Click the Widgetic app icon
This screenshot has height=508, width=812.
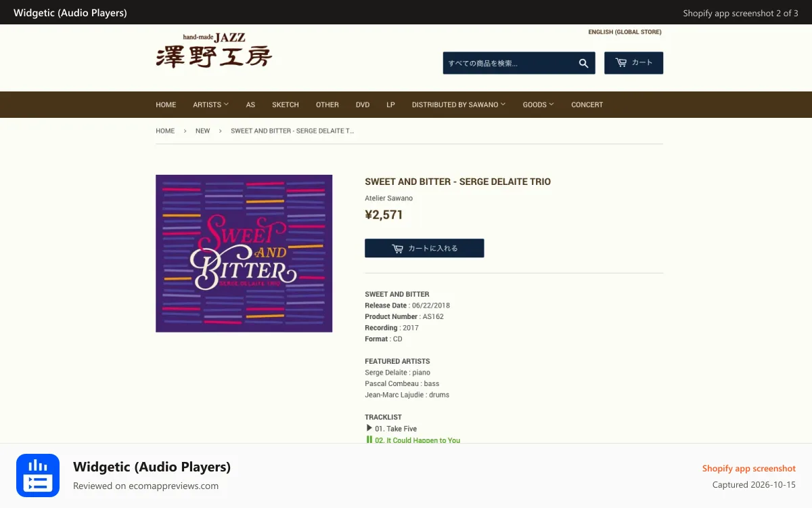click(38, 475)
